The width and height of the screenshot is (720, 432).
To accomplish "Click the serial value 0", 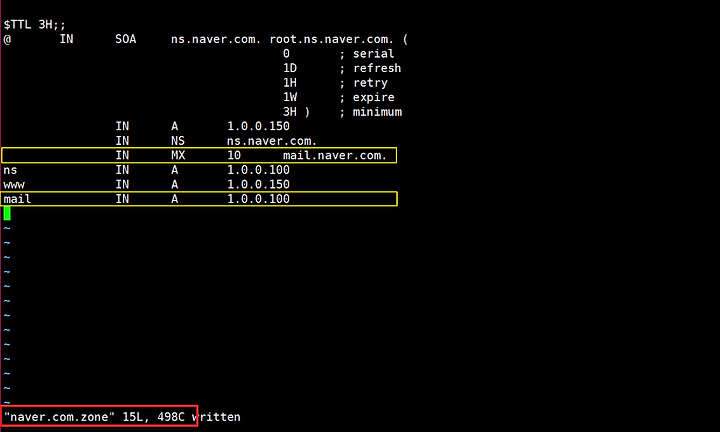I will click(286, 54).
